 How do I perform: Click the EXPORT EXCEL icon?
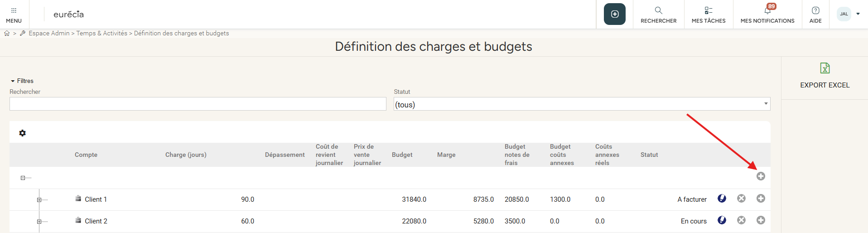pyautogui.click(x=825, y=68)
